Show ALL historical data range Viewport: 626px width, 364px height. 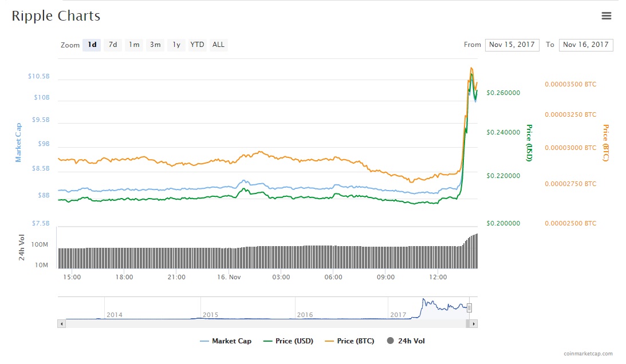218,45
